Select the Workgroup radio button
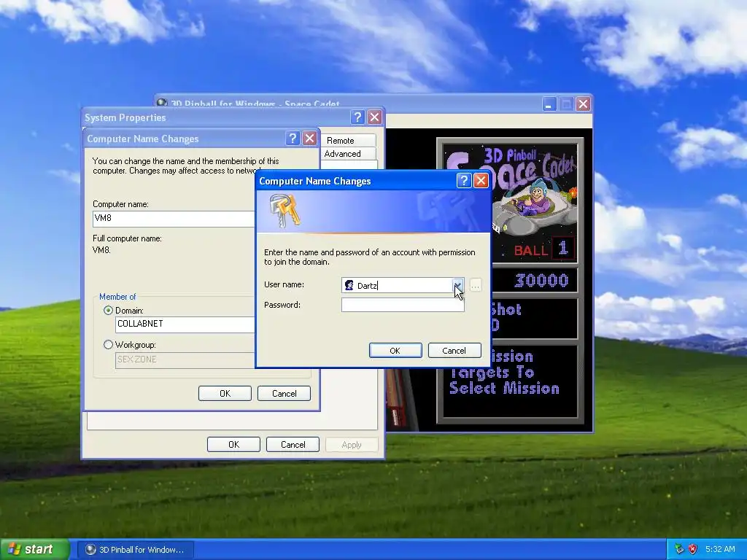Screen dimensions: 747x560 point(108,345)
